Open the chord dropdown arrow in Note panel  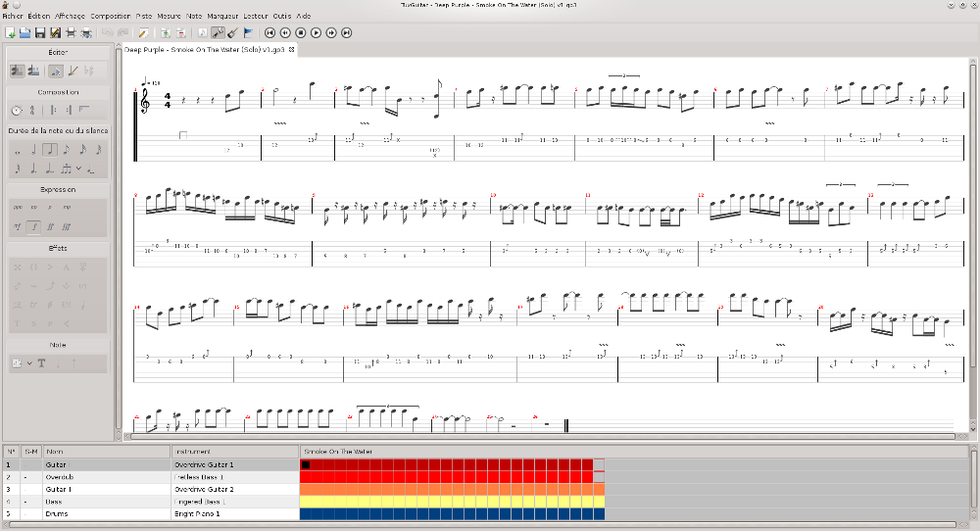click(x=29, y=363)
